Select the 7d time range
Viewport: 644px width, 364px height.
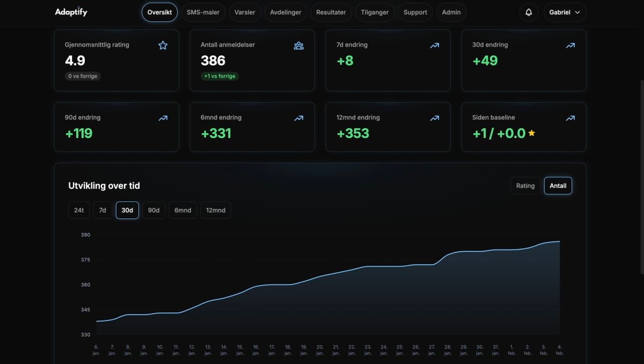coord(103,210)
